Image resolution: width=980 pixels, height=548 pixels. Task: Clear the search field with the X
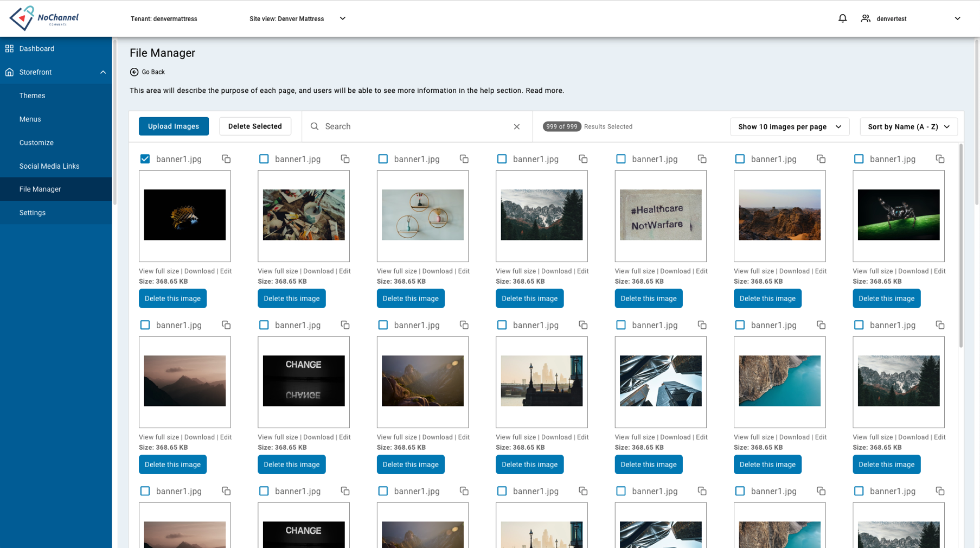pos(517,127)
